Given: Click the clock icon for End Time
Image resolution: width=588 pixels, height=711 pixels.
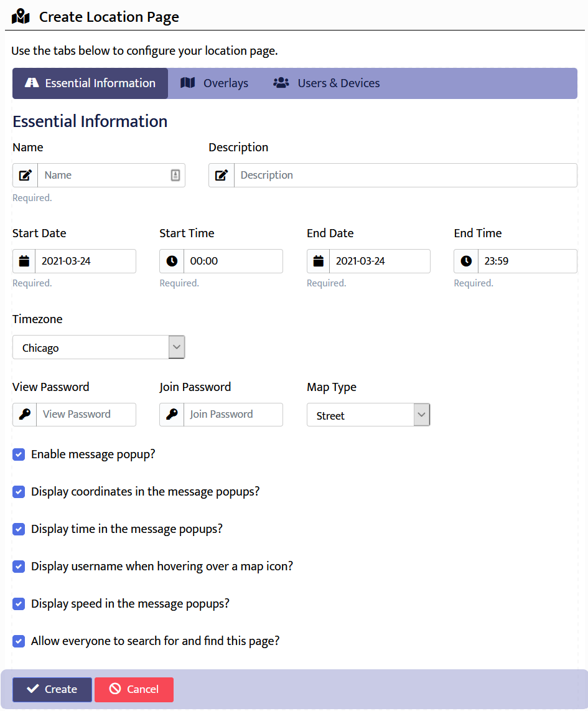Looking at the screenshot, I should (466, 261).
